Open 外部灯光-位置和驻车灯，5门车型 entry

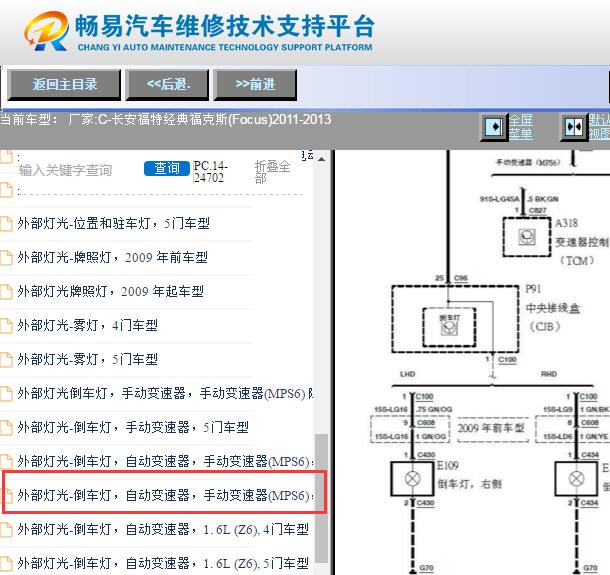(x=114, y=223)
